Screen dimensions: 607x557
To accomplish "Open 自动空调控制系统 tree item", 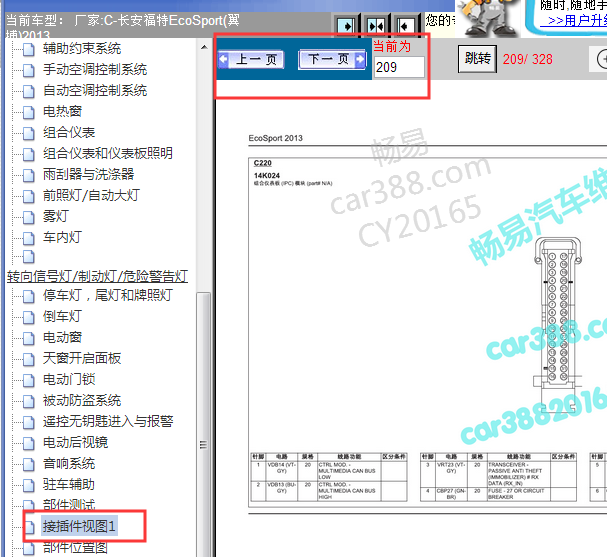I will [95, 91].
